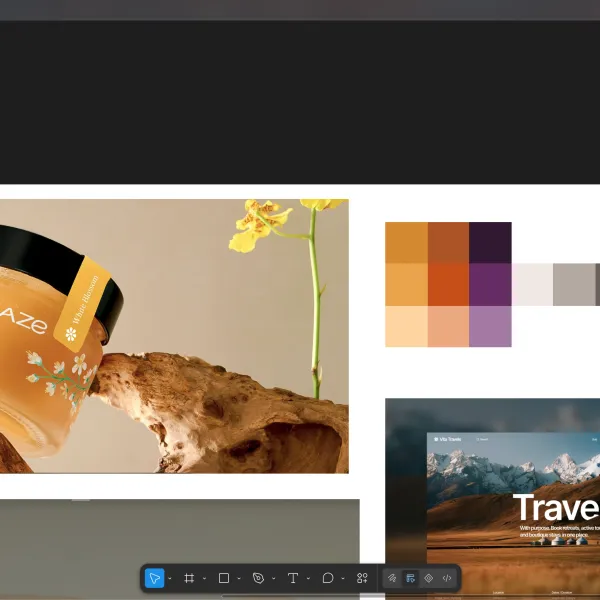Click the "Trave" headline text

[x=556, y=507]
